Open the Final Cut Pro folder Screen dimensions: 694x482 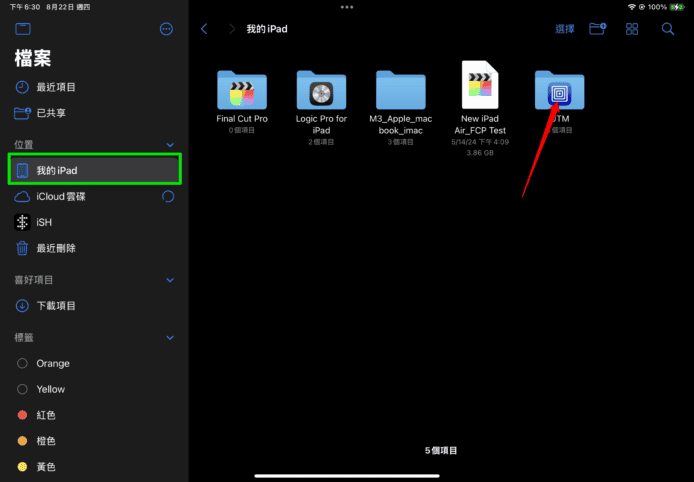[x=242, y=92]
